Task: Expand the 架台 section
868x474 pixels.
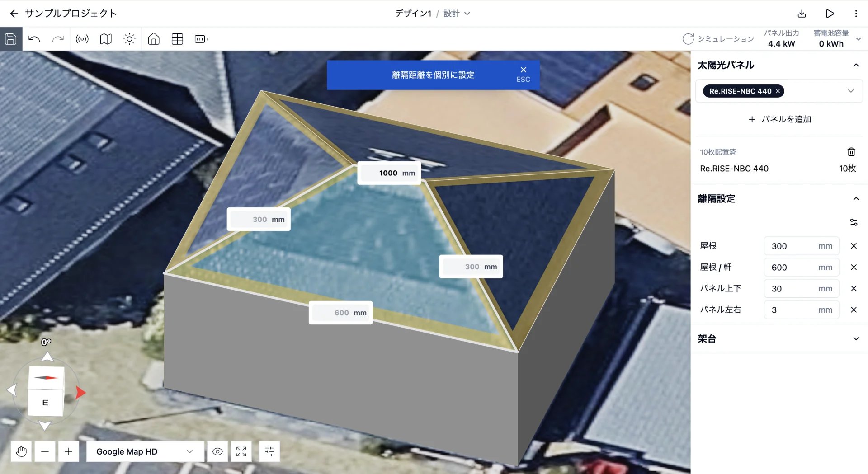Action: tap(856, 338)
